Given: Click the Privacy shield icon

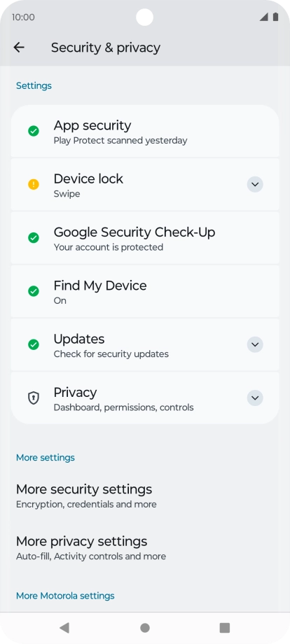Looking at the screenshot, I should (33, 398).
